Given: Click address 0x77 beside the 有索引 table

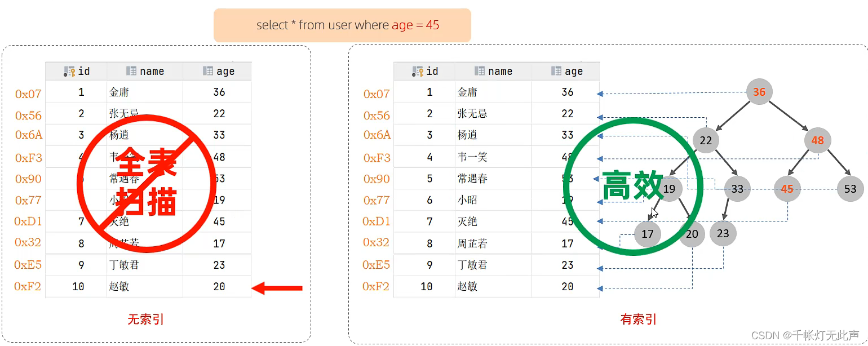Looking at the screenshot, I should pyautogui.click(x=377, y=200).
